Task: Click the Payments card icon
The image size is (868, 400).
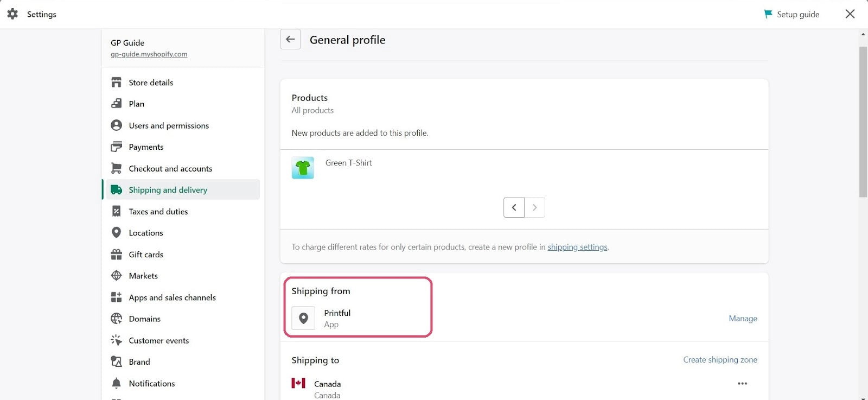Action: 116,147
